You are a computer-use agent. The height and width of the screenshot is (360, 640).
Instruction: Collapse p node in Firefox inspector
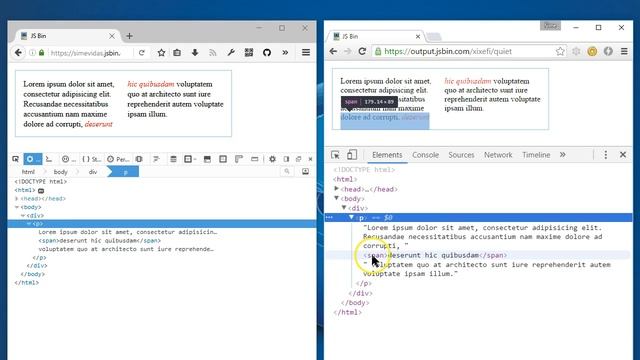pyautogui.click(x=29, y=224)
